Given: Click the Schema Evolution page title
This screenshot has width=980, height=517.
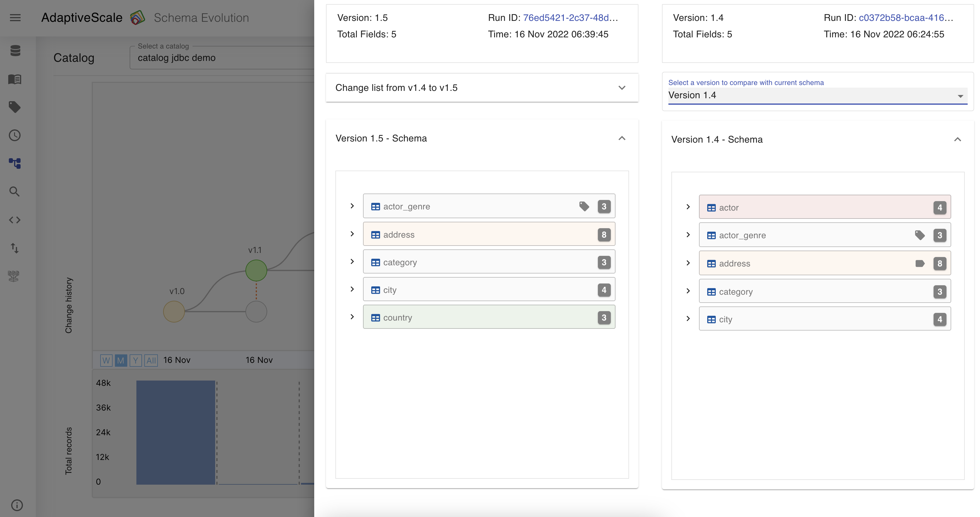Looking at the screenshot, I should click(201, 18).
